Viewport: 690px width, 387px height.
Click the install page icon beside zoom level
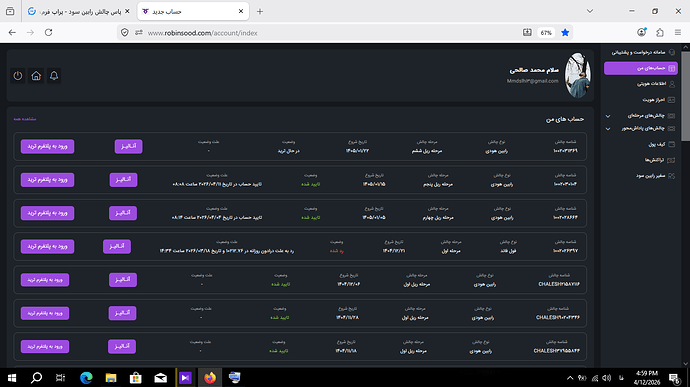pyautogui.click(x=527, y=33)
